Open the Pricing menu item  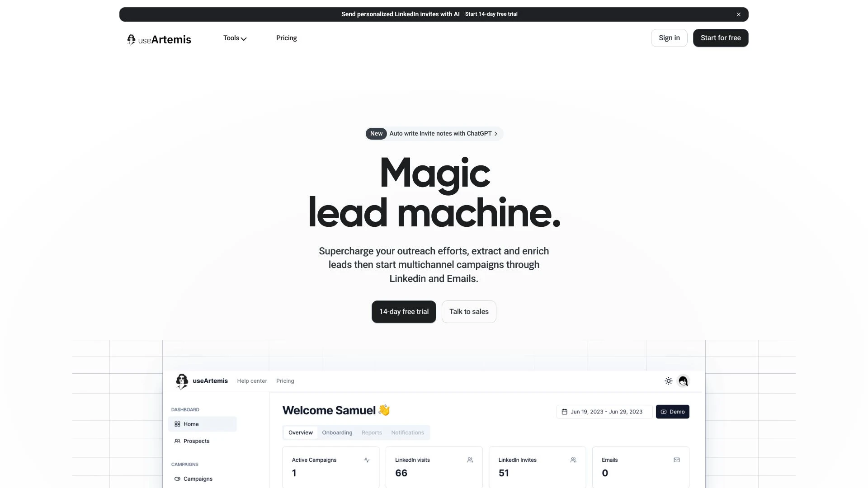click(x=286, y=38)
